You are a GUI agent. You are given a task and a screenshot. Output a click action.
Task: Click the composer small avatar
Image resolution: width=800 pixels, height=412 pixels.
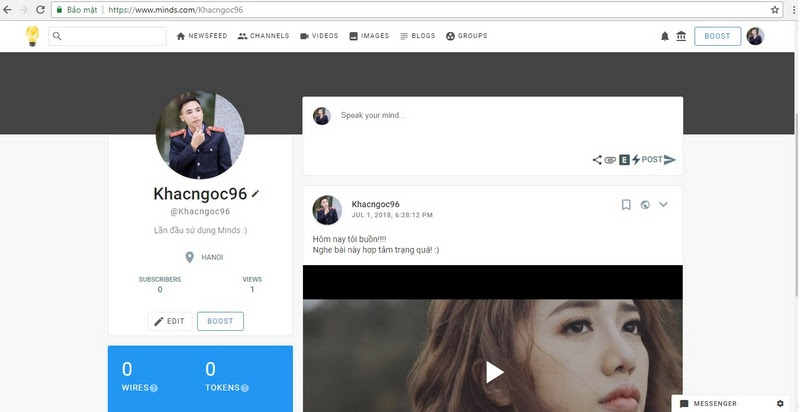321,116
